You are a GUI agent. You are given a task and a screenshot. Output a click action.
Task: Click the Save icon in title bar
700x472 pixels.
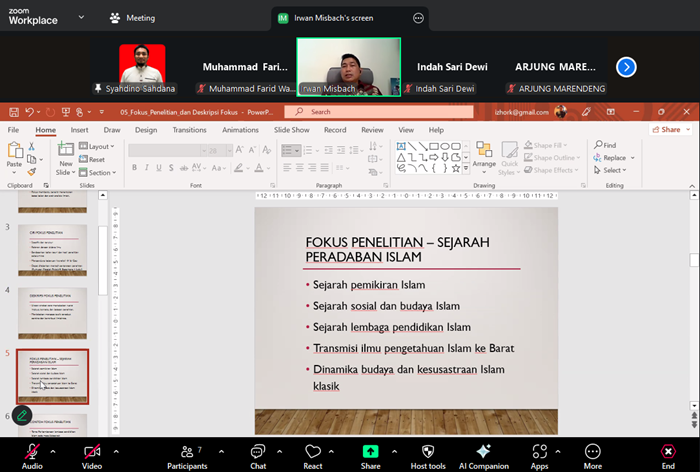tap(14, 112)
